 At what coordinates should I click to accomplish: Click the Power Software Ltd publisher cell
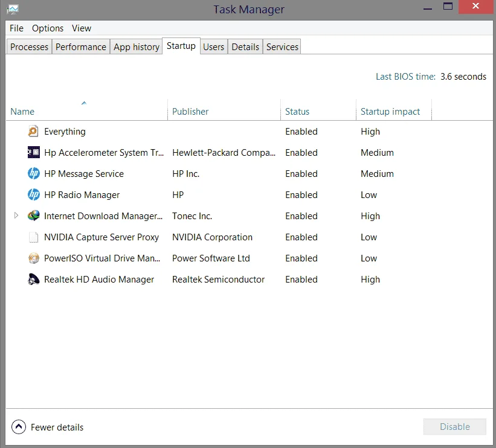pos(211,258)
